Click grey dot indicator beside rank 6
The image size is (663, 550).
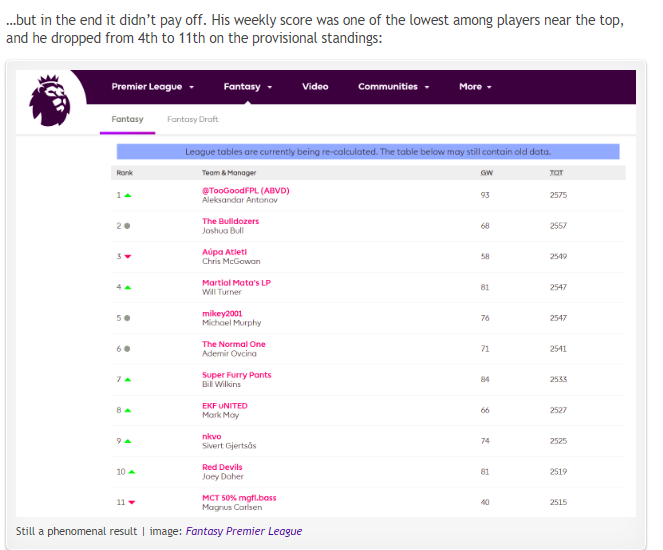click(x=127, y=349)
